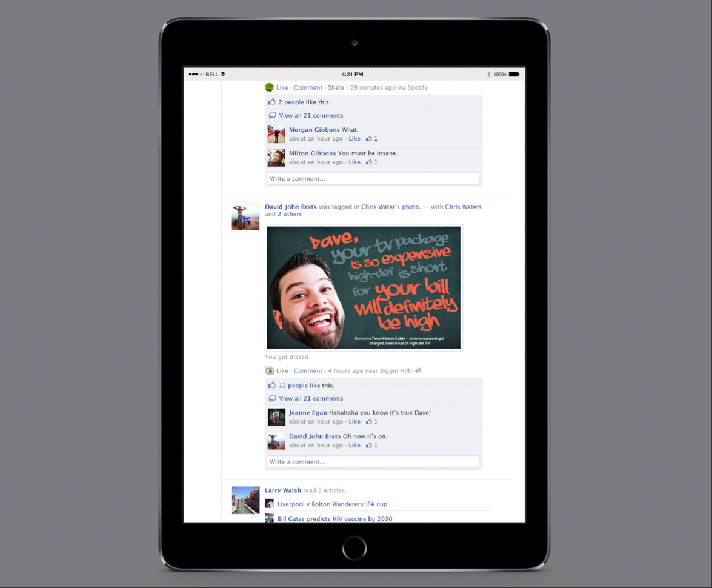Screen dimensions: 712x588
Task: Click thumbs-up count on Milton Gibbons comment
Action: [372, 162]
